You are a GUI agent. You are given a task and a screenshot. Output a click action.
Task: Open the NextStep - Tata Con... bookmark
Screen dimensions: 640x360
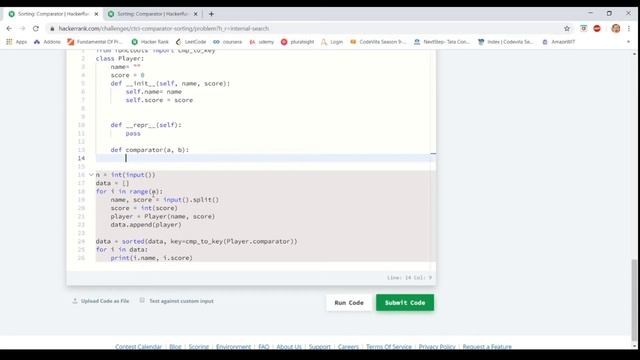point(442,42)
